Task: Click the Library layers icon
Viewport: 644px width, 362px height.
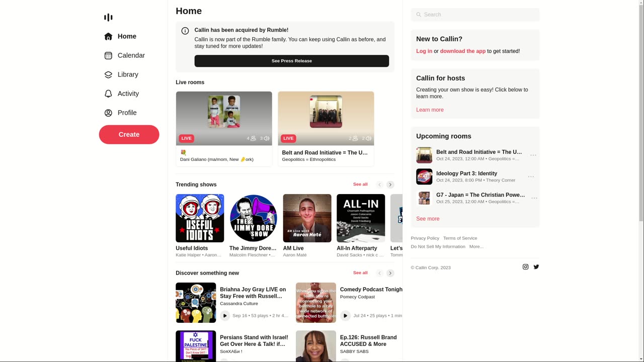Action: click(108, 74)
